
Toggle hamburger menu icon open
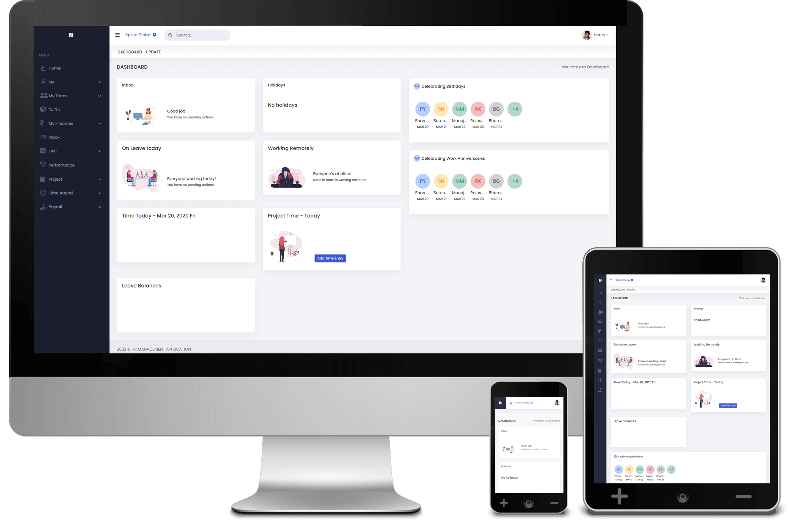click(x=118, y=34)
